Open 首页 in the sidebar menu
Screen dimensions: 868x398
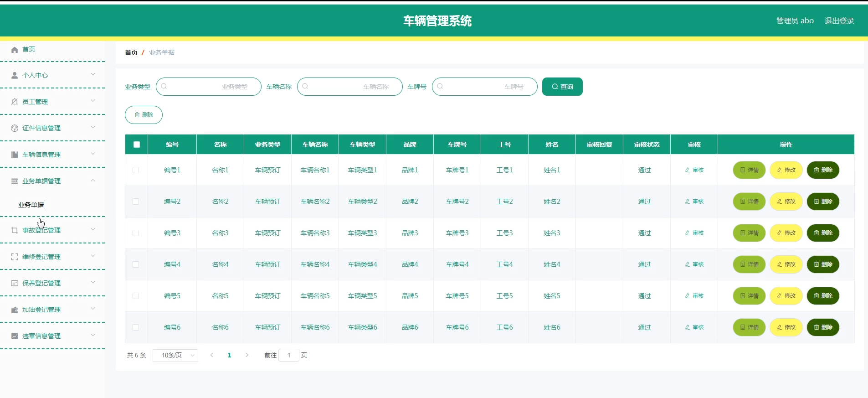click(x=29, y=49)
